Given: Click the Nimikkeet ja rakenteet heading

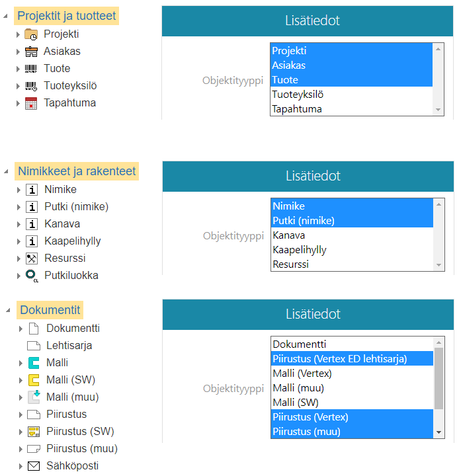Looking at the screenshot, I should [77, 171].
